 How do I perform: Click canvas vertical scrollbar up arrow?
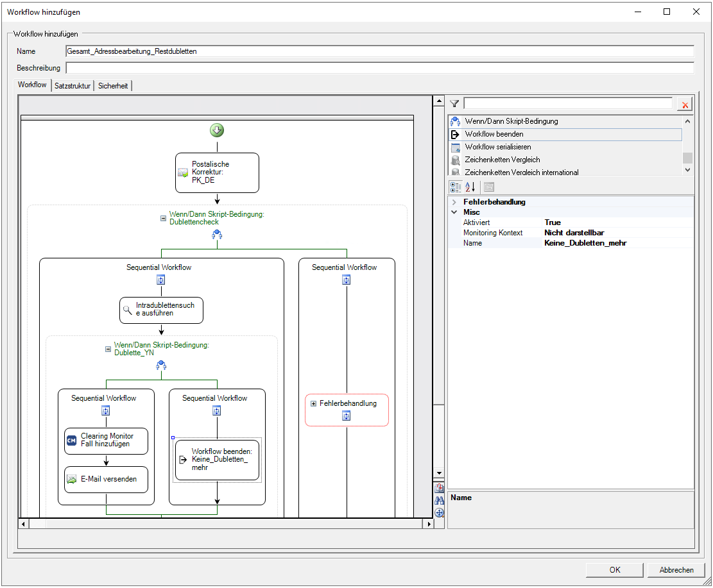point(439,101)
